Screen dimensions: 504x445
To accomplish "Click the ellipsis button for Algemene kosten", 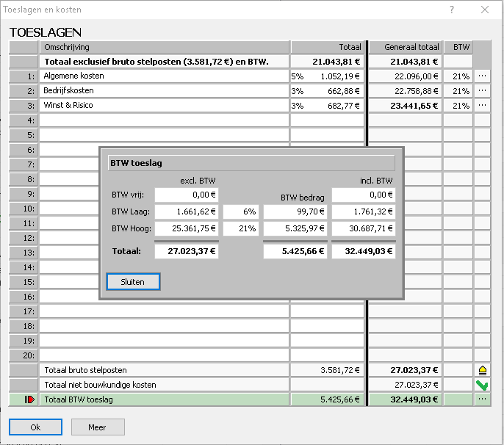I will coord(482,76).
